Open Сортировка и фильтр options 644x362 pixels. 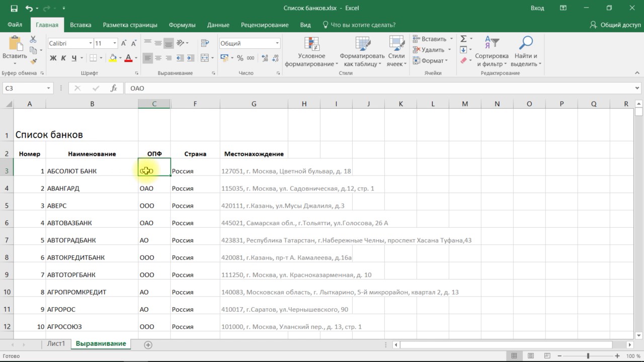tap(492, 52)
